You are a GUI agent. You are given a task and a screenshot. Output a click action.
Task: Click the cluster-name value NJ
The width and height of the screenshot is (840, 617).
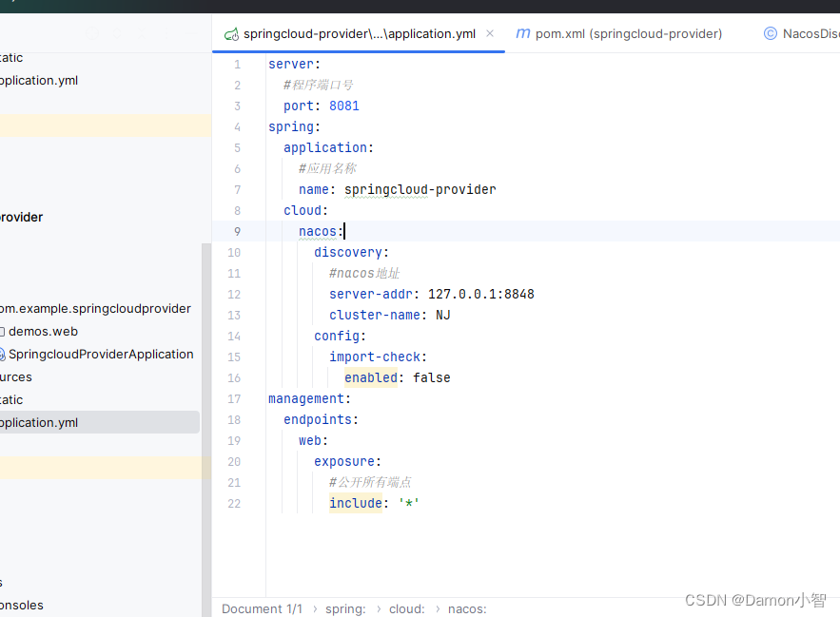pyautogui.click(x=443, y=315)
